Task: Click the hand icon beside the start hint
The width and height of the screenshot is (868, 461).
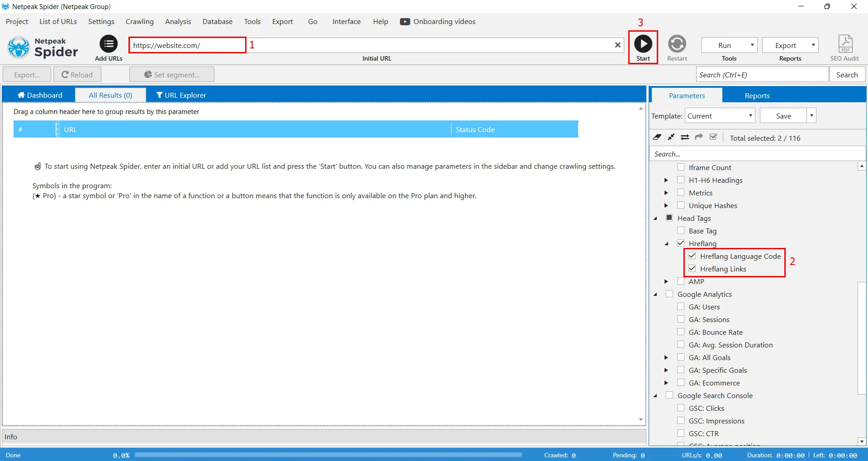Action: pyautogui.click(x=38, y=166)
